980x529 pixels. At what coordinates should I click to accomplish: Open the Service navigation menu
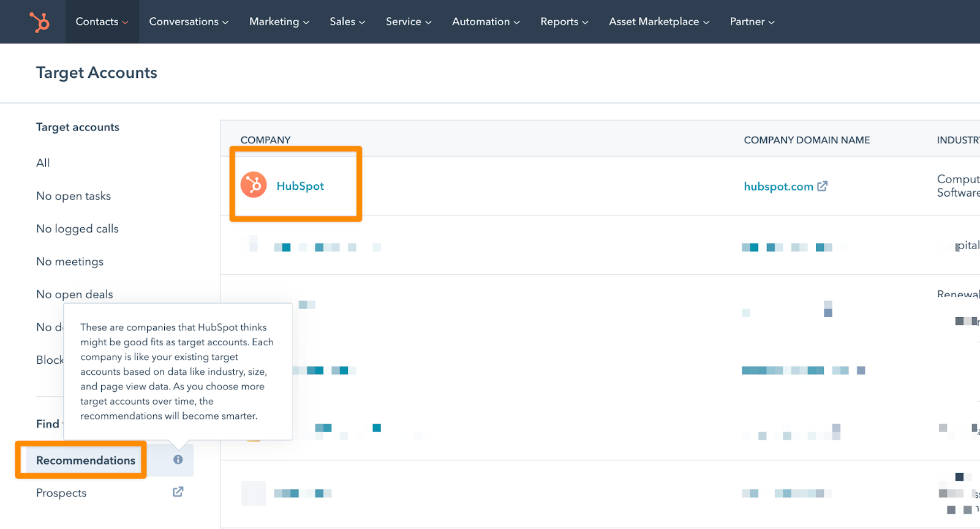[x=409, y=21]
